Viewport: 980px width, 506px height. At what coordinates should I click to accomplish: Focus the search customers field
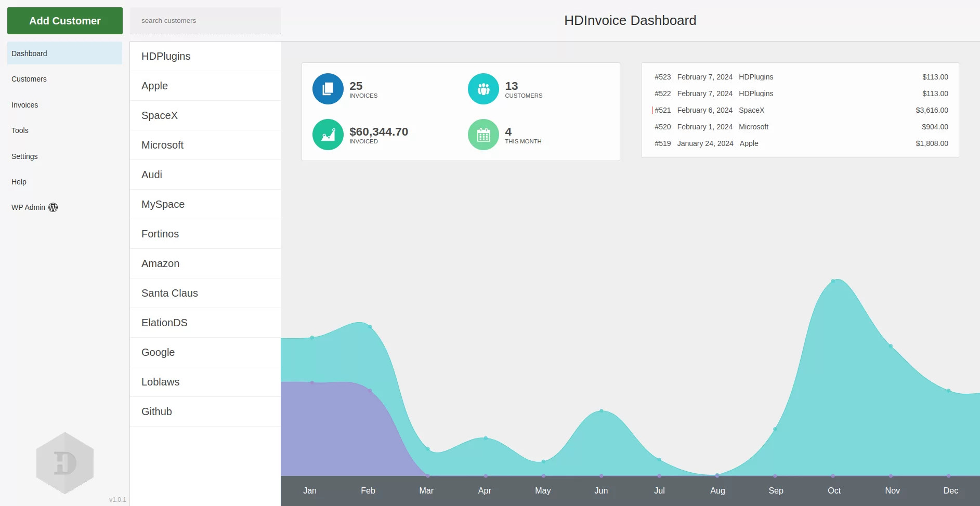(x=205, y=21)
